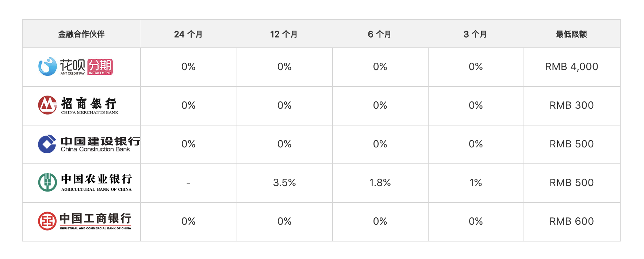Viewport: 644px width, 259px height.
Task: Select the 6 个月 column header
Action: tap(380, 34)
